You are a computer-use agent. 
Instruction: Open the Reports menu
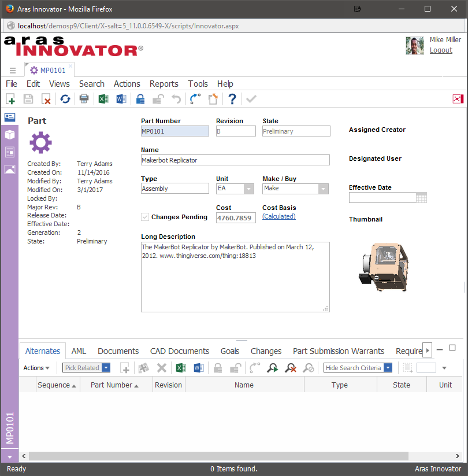[164, 84]
